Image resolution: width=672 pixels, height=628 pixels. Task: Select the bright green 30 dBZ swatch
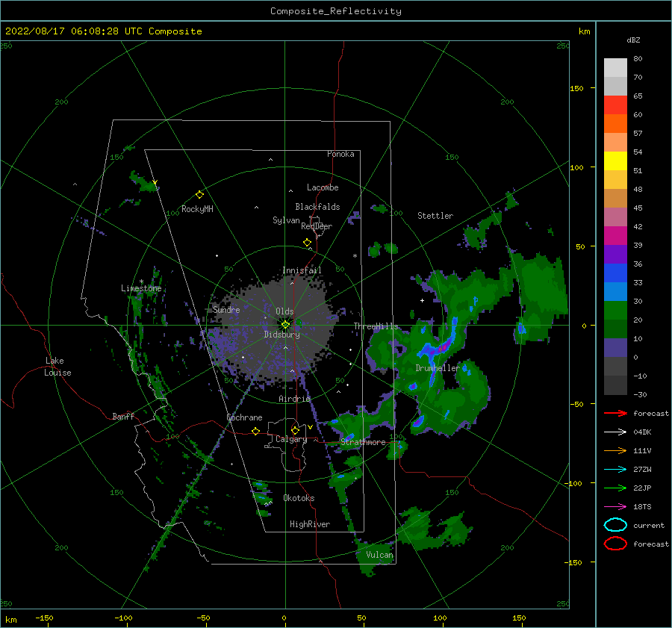[x=615, y=310]
